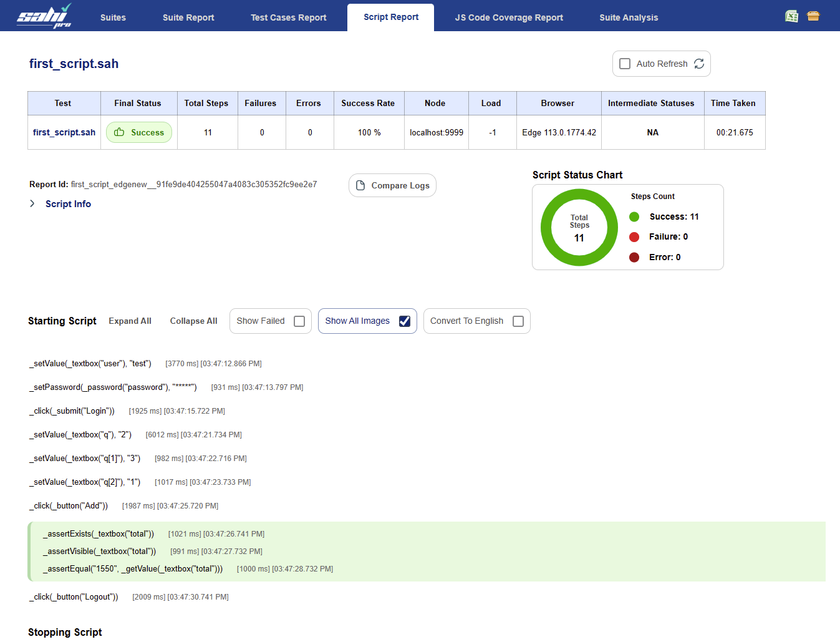840x642 pixels.
Task: Click the green Success legend dot
Action: (x=634, y=216)
